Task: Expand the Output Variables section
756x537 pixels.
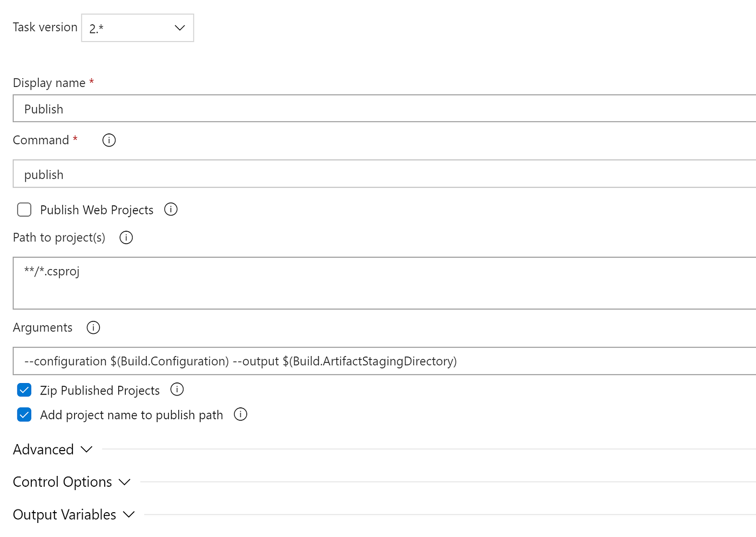Action: tap(65, 515)
